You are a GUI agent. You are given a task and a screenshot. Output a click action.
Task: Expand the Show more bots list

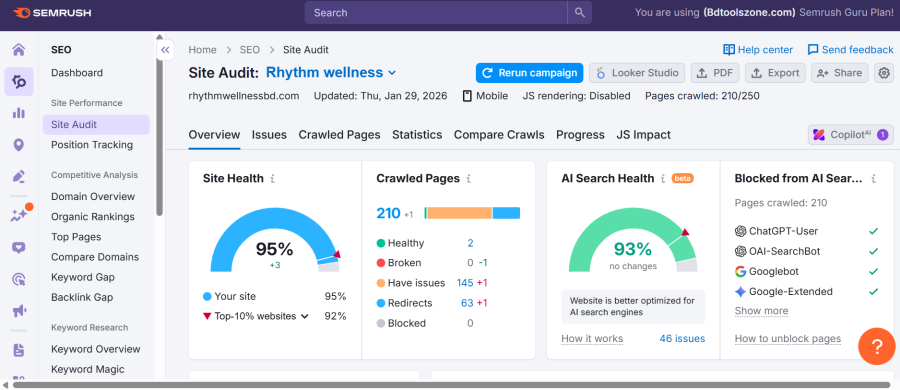click(761, 311)
